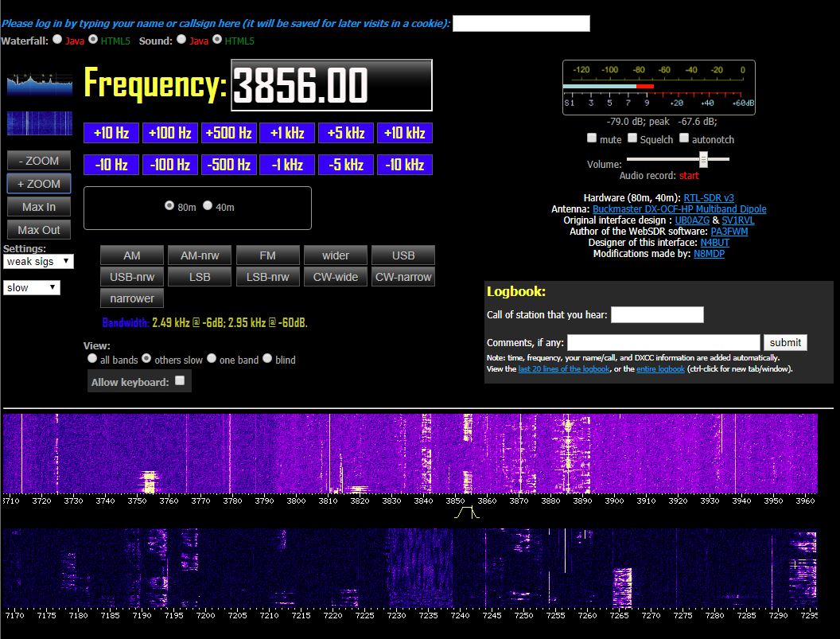Decrease frequency by 500 Hz

(x=228, y=165)
